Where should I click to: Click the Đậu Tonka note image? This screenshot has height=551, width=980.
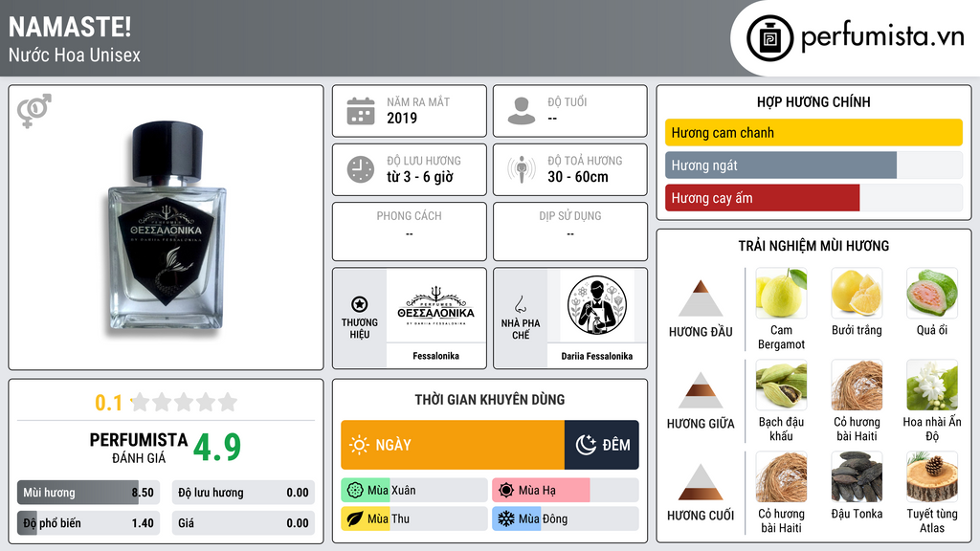click(857, 476)
